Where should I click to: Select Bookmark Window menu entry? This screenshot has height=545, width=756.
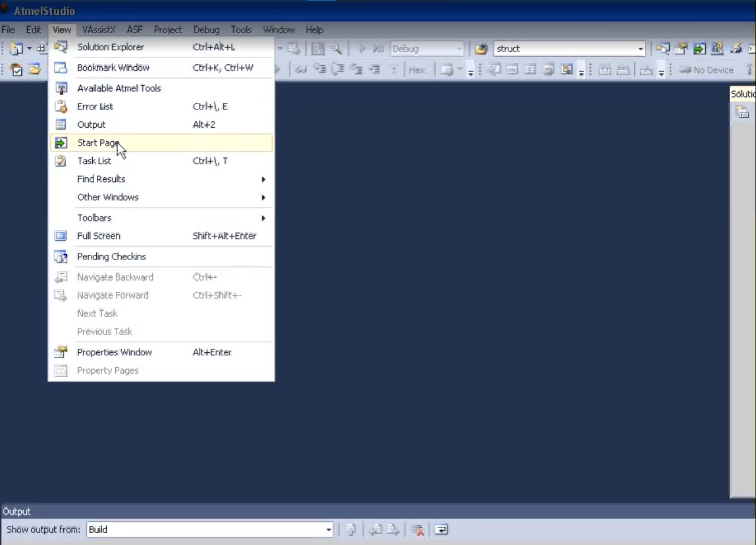coord(161,67)
